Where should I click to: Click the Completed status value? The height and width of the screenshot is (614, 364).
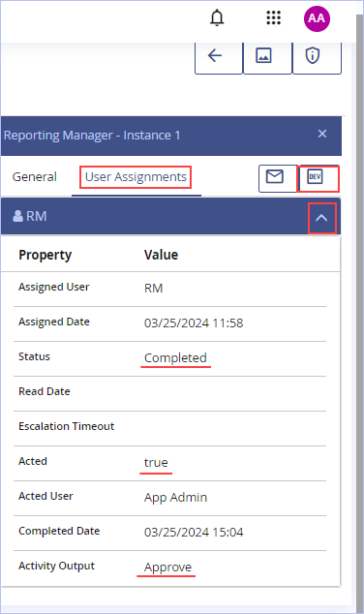pyautogui.click(x=175, y=358)
